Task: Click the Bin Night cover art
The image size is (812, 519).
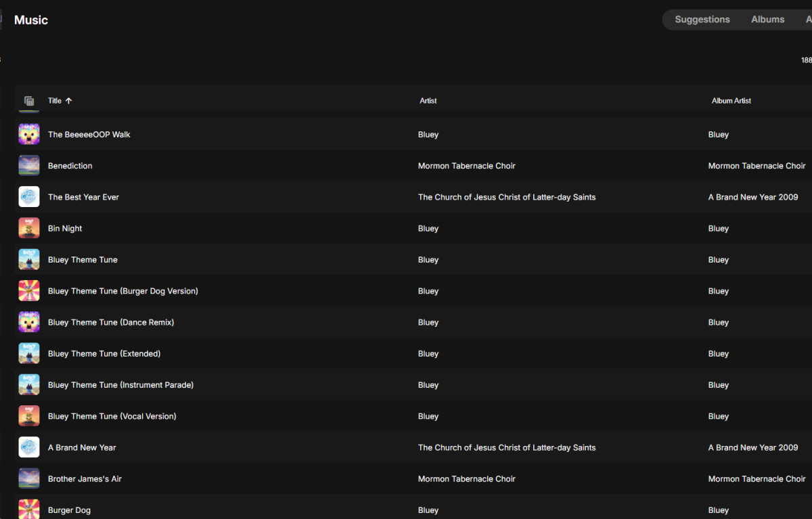Action: pos(28,228)
